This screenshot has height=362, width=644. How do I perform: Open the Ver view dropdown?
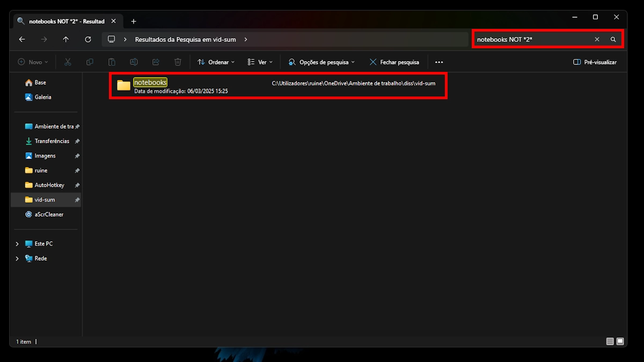click(260, 62)
